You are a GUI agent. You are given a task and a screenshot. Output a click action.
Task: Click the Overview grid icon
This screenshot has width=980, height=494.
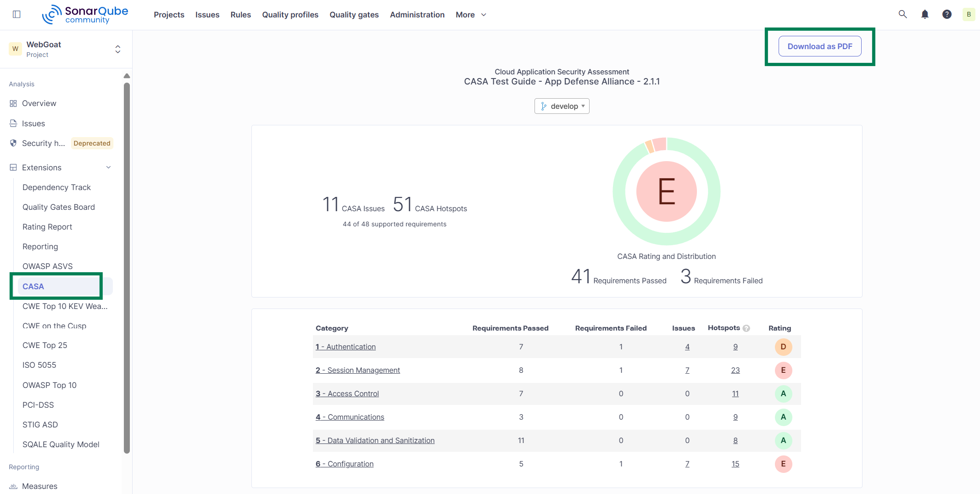coord(13,103)
